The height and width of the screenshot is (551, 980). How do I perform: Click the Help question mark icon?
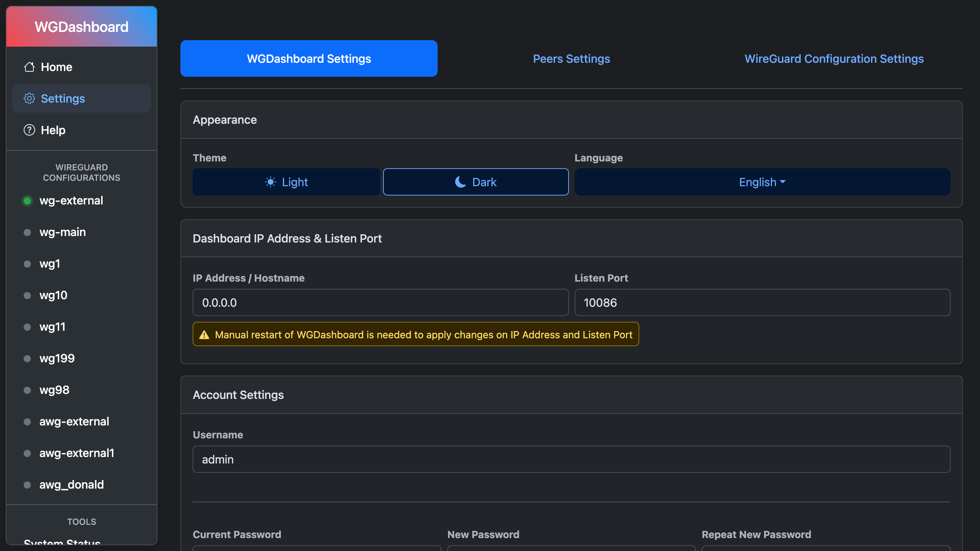(x=29, y=130)
